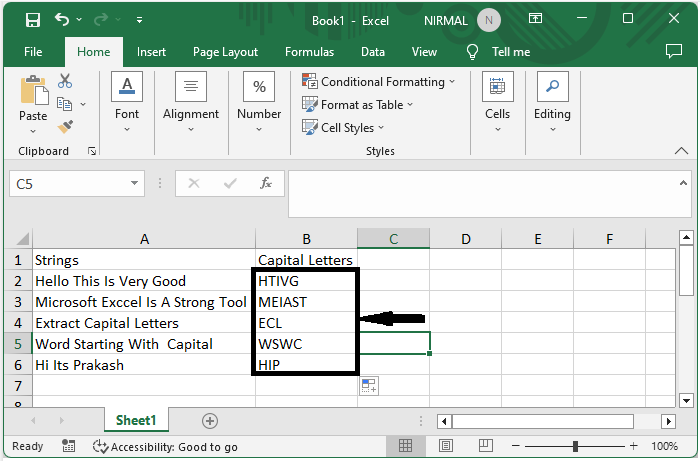Switch to Normal view icon
This screenshot has height=461, width=700.
point(405,445)
